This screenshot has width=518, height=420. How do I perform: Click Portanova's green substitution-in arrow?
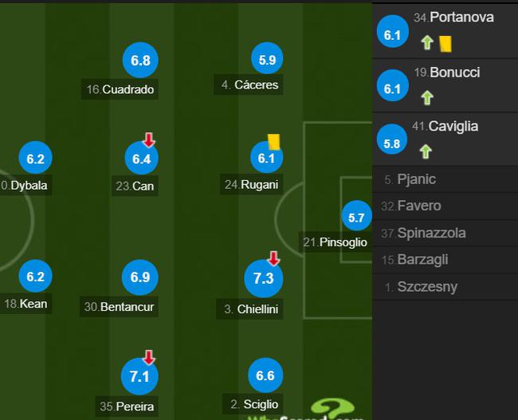(x=427, y=42)
